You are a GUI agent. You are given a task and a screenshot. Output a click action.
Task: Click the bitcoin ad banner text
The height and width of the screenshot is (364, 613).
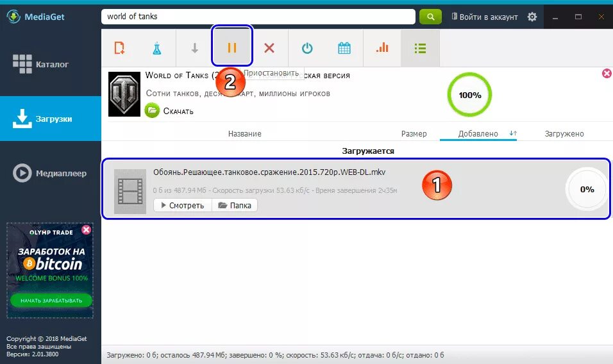pos(53,265)
